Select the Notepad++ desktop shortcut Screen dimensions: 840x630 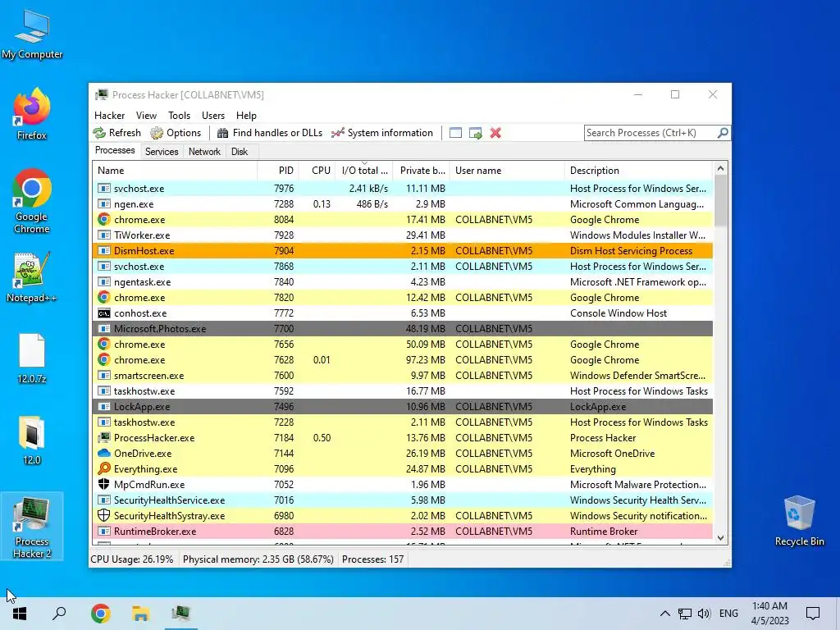point(32,277)
